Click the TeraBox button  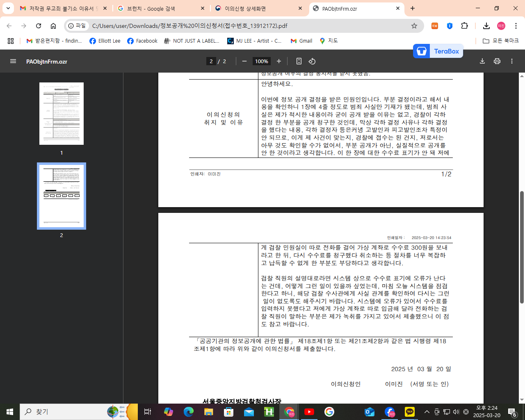pos(438,51)
